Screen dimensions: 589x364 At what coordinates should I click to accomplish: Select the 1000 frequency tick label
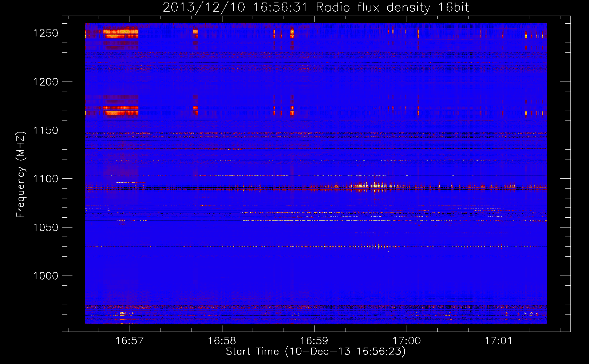click(x=46, y=276)
